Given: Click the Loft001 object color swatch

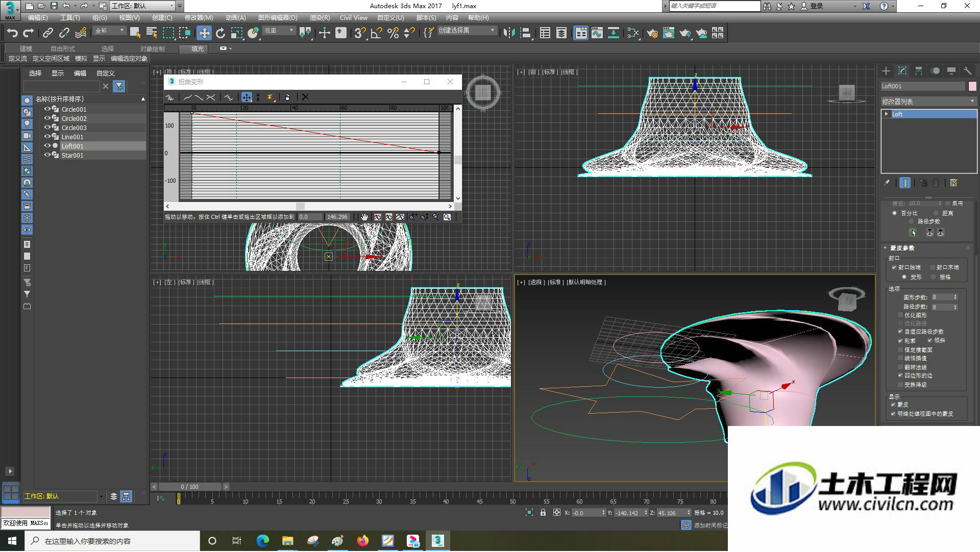Looking at the screenshot, I should coord(972,86).
